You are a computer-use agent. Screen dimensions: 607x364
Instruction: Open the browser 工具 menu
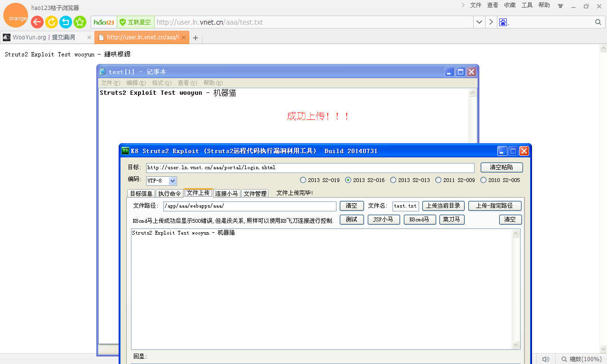[x=527, y=5]
